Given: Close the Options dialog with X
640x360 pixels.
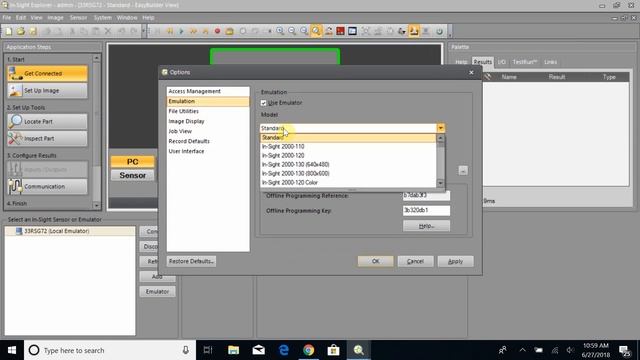Looking at the screenshot, I should pyautogui.click(x=471, y=72).
